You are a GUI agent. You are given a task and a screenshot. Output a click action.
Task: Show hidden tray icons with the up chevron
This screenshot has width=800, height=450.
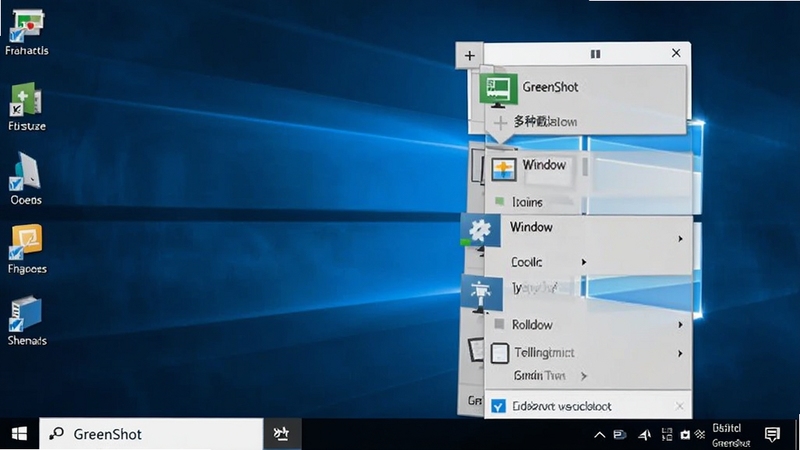[x=600, y=435]
